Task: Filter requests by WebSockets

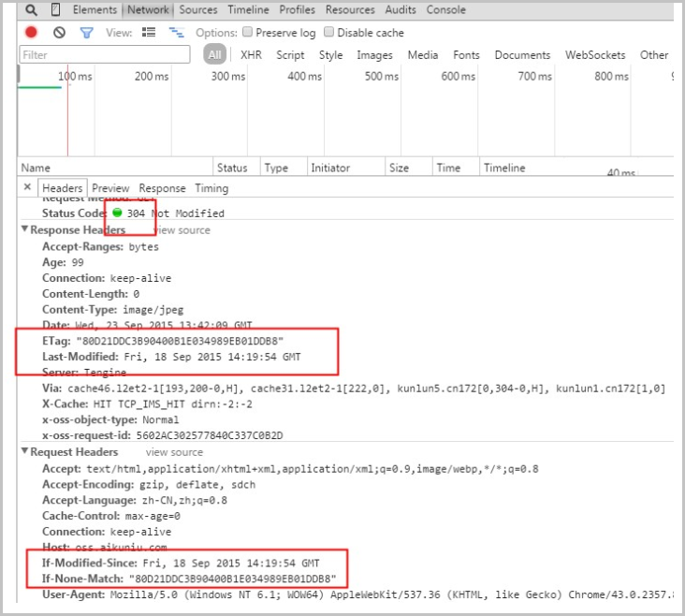Action: point(595,55)
